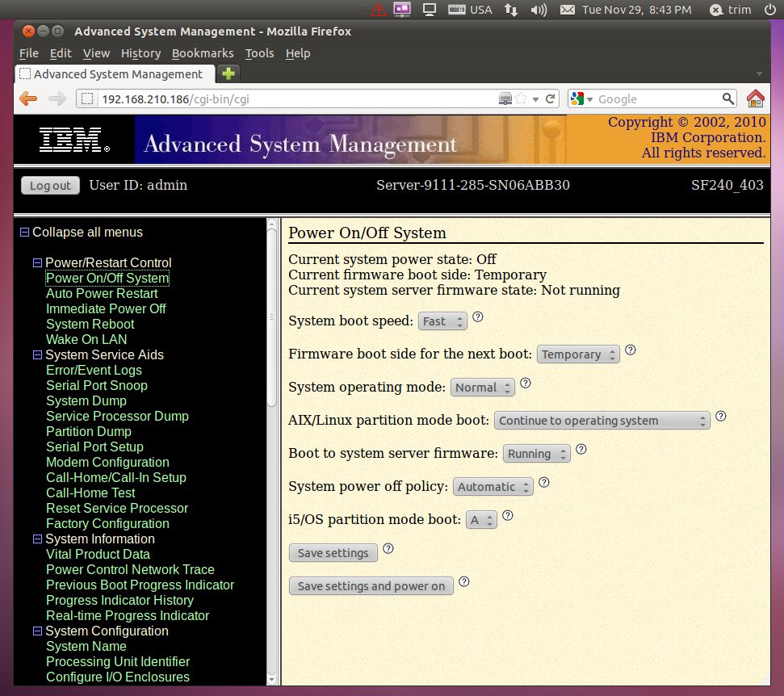Open the System power off policy dropdown

[493, 487]
